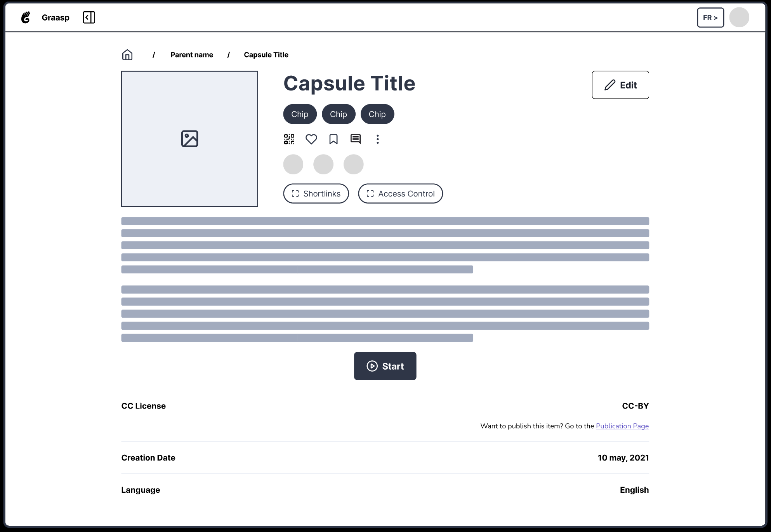Open Access Control settings

pos(400,193)
